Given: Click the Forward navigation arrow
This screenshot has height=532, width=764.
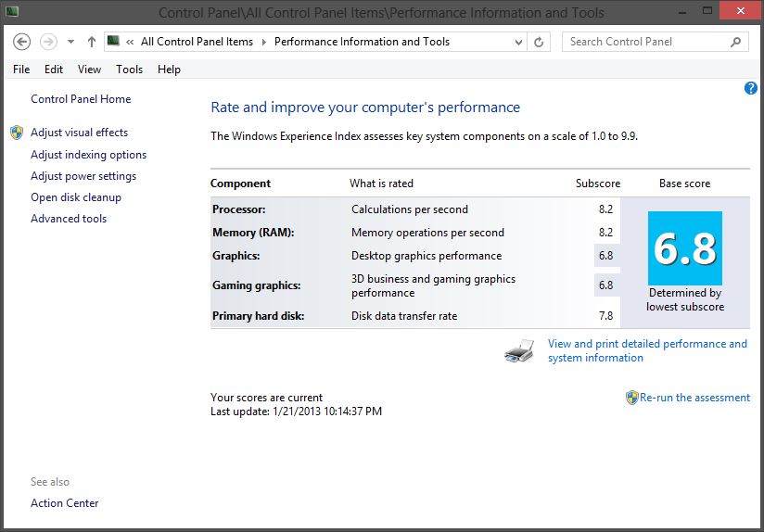Looking at the screenshot, I should [48, 42].
